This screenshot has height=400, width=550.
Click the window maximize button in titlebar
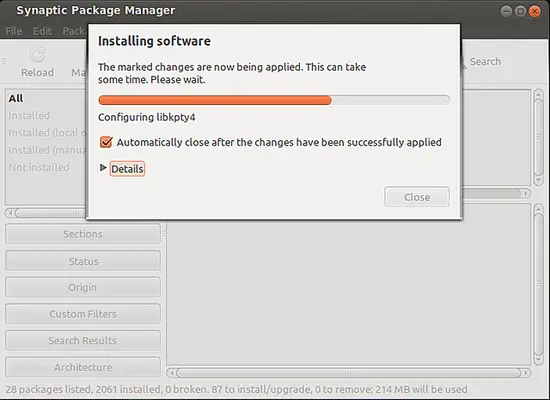coord(521,11)
